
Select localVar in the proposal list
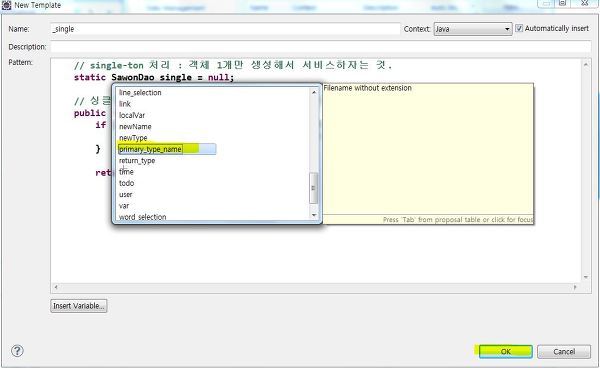click(x=132, y=115)
